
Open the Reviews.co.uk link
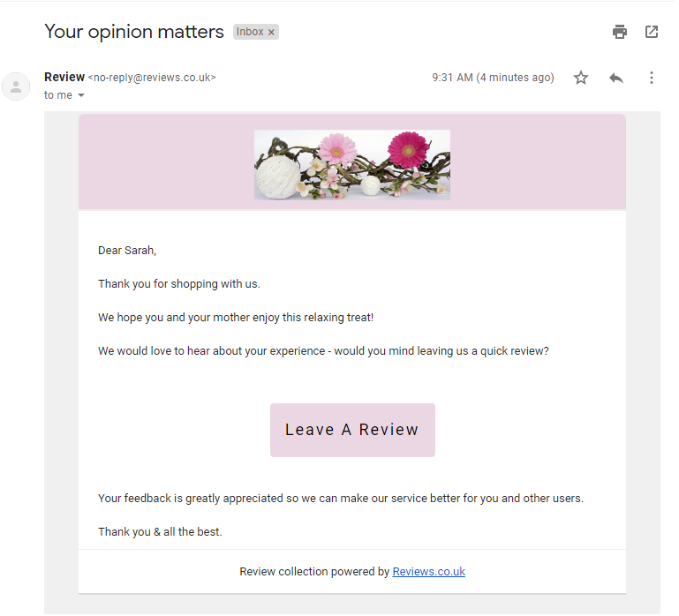click(x=429, y=571)
